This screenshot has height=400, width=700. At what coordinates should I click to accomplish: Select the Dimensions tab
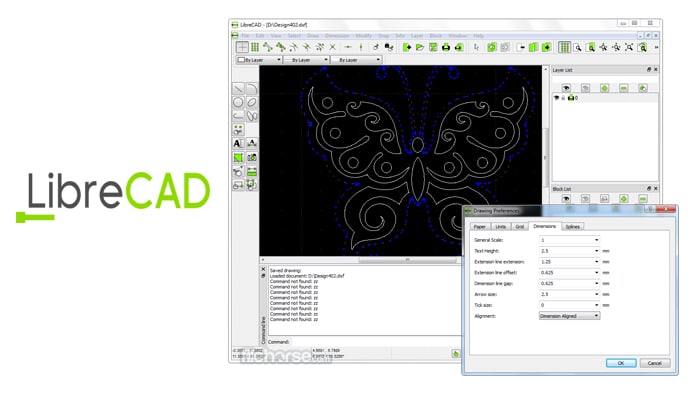[x=545, y=226]
